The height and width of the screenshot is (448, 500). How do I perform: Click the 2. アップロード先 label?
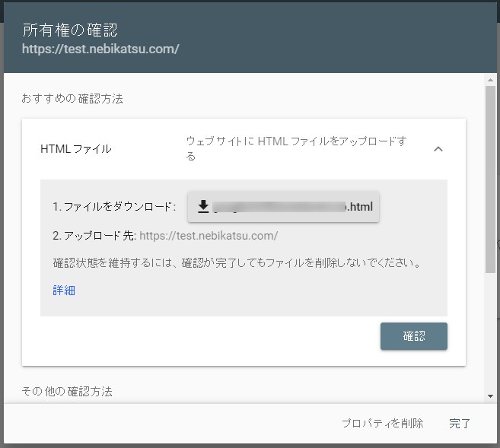pos(94,236)
